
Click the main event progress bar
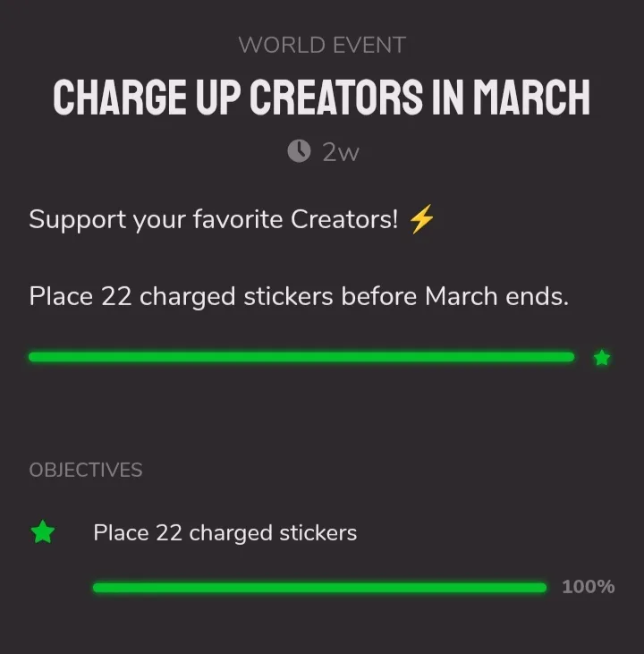(x=301, y=357)
